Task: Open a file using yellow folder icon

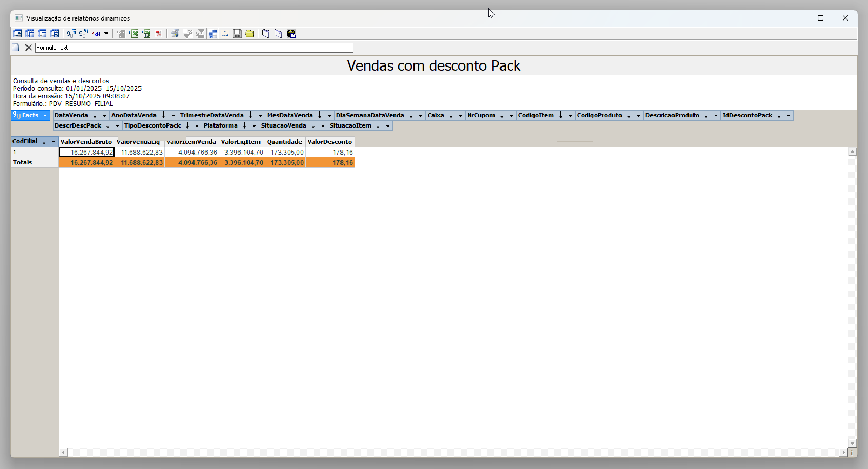Action: click(x=250, y=34)
